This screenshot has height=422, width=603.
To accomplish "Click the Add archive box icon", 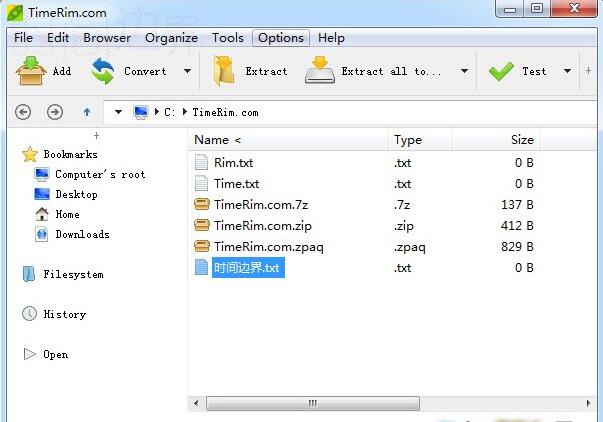I will [31, 70].
